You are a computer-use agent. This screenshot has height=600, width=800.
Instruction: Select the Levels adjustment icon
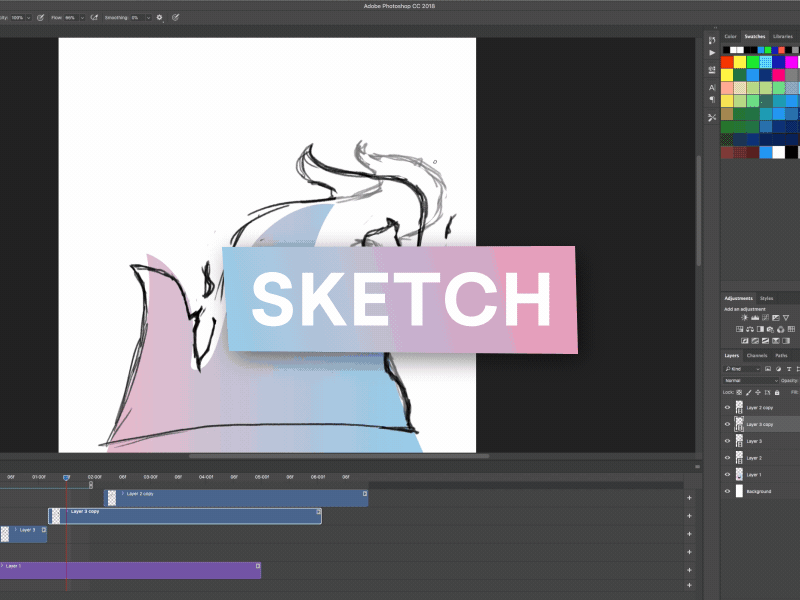click(754, 317)
